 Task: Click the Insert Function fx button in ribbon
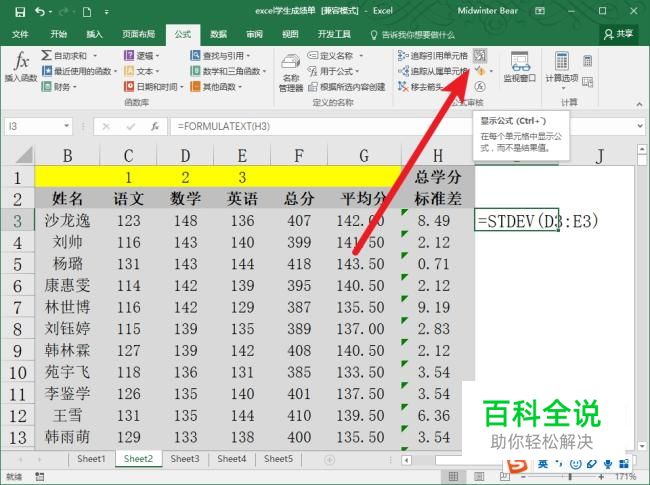pos(21,66)
